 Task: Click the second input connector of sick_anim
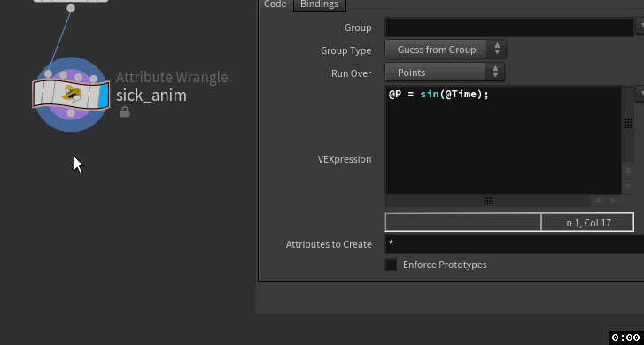(x=63, y=75)
